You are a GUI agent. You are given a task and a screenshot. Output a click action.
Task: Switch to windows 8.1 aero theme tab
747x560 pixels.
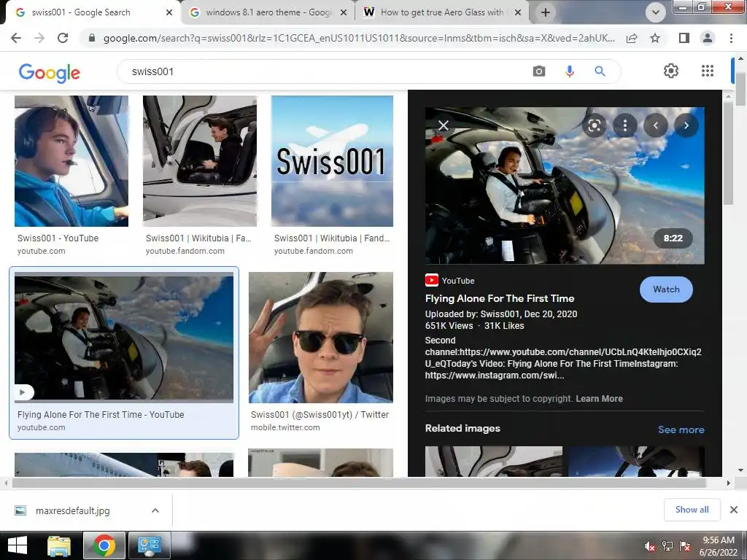pos(268,12)
